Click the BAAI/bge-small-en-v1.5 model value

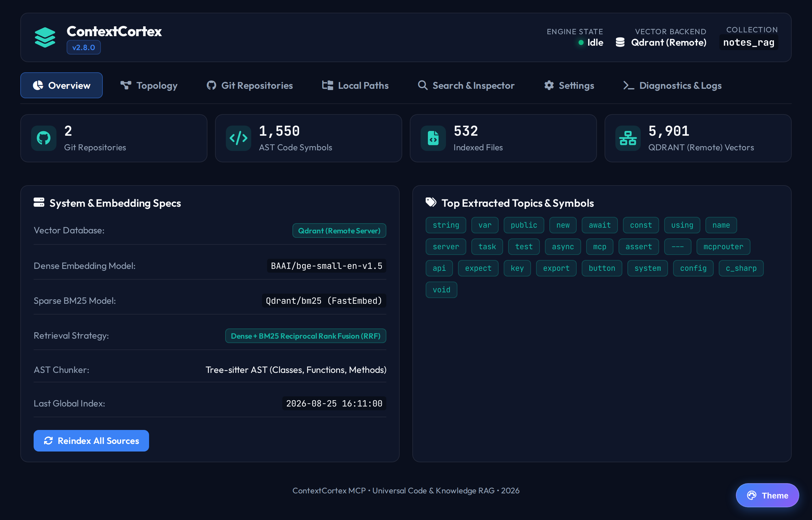[327, 266]
